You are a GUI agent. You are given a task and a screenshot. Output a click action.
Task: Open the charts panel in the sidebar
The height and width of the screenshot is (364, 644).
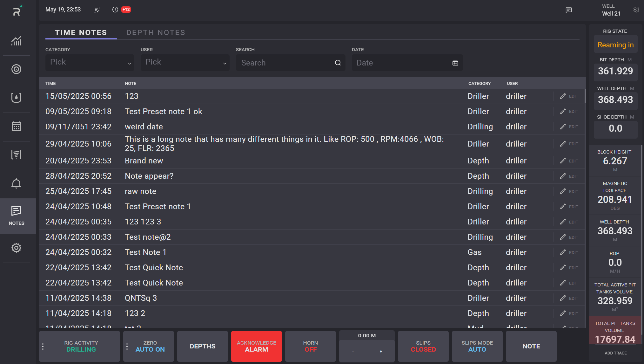pyautogui.click(x=17, y=41)
